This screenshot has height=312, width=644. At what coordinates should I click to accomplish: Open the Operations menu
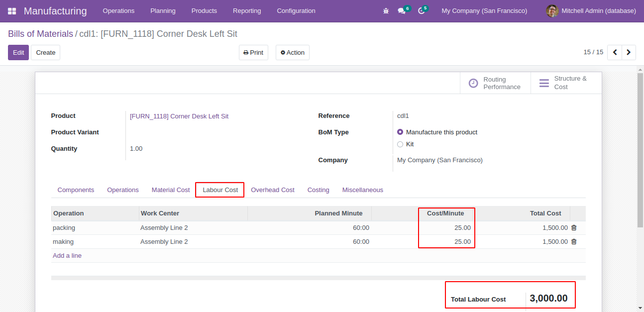118,11
